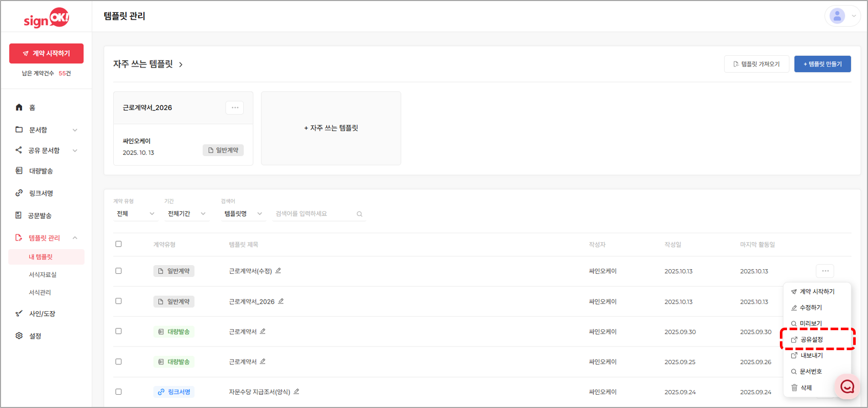Screen dimensions: 868x408
Task: Click the search magnifier icon in filter bar
Action: [x=360, y=214]
